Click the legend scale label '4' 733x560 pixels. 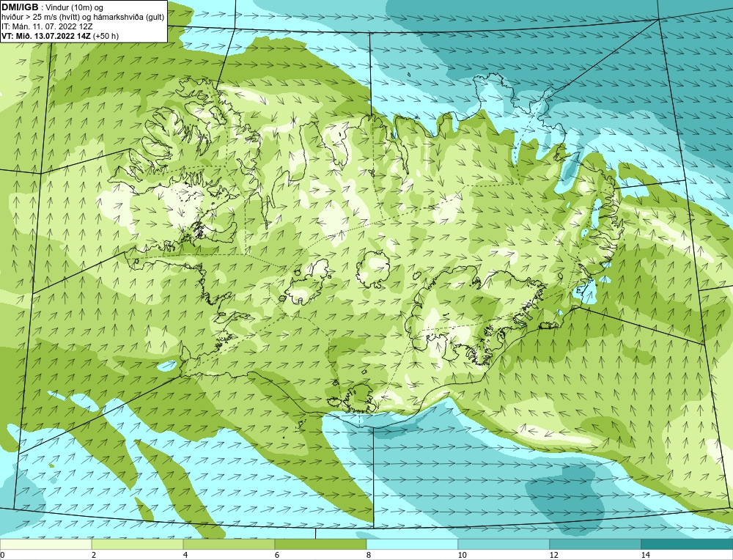pyautogui.click(x=185, y=555)
